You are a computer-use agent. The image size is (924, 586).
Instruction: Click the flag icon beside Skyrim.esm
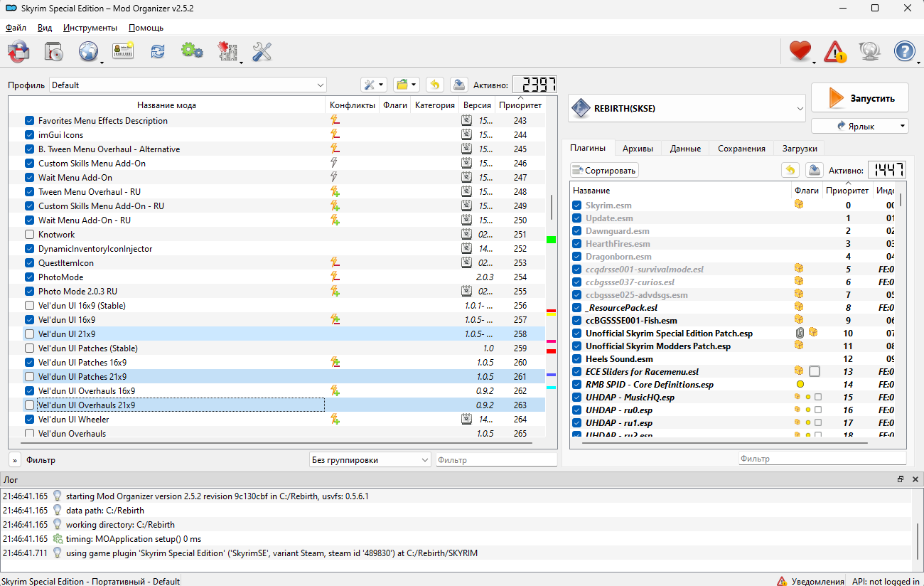click(799, 205)
